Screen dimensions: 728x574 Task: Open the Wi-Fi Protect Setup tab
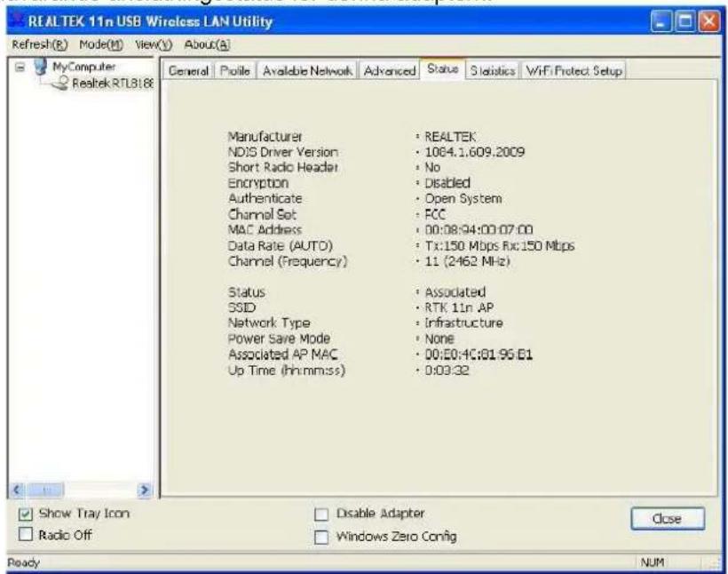[x=574, y=71]
